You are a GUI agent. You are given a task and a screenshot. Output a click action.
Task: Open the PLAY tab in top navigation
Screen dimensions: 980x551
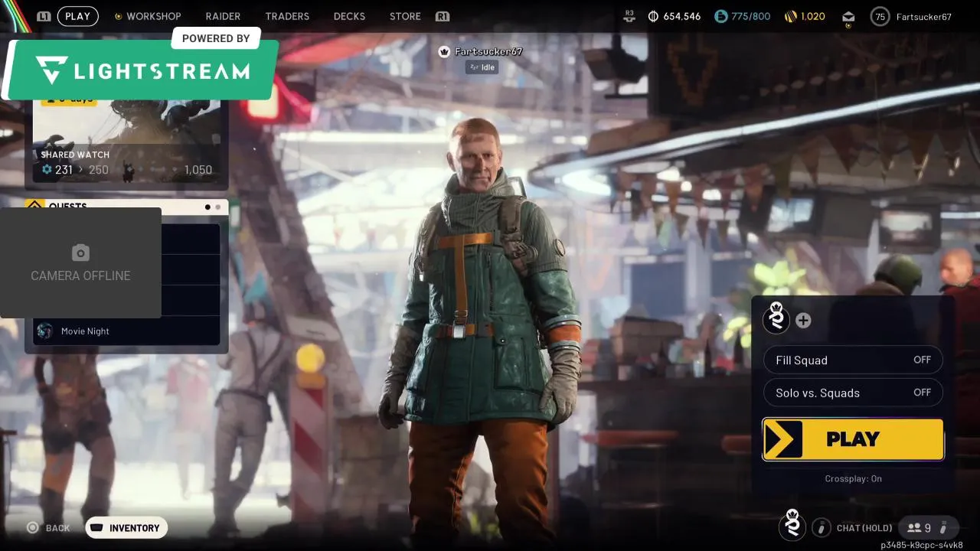coord(77,16)
